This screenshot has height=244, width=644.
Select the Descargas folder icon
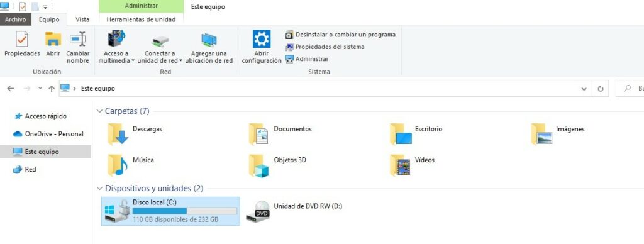click(118, 134)
